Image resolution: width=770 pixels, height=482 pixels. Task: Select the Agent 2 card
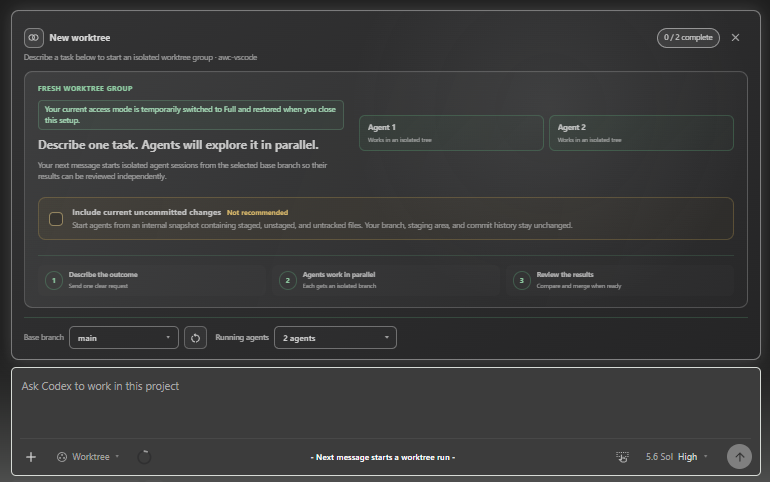point(641,133)
